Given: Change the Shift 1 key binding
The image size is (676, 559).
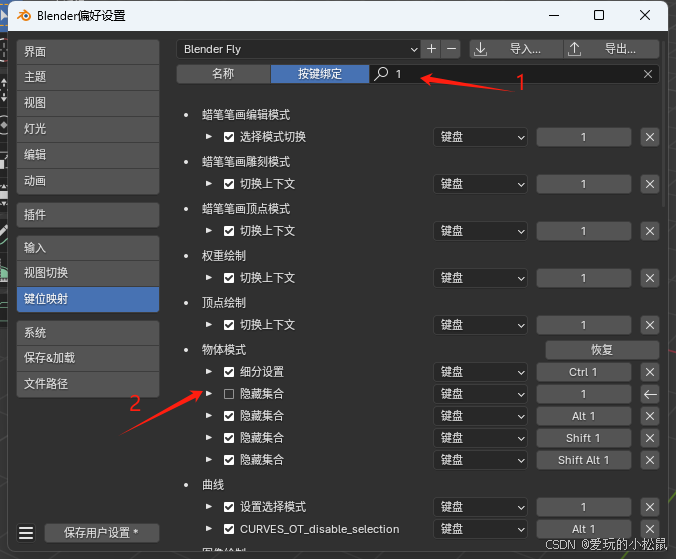Looking at the screenshot, I should tap(584, 438).
